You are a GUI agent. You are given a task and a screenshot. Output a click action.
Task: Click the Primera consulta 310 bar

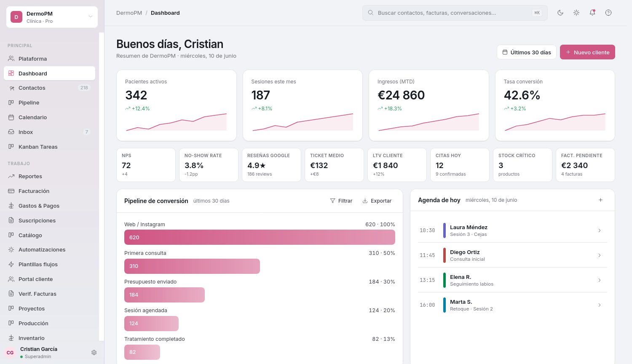192,266
